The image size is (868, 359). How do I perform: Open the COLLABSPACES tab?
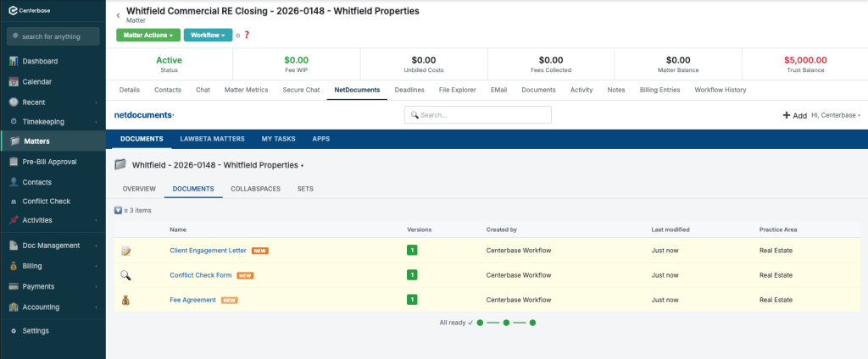pos(255,189)
